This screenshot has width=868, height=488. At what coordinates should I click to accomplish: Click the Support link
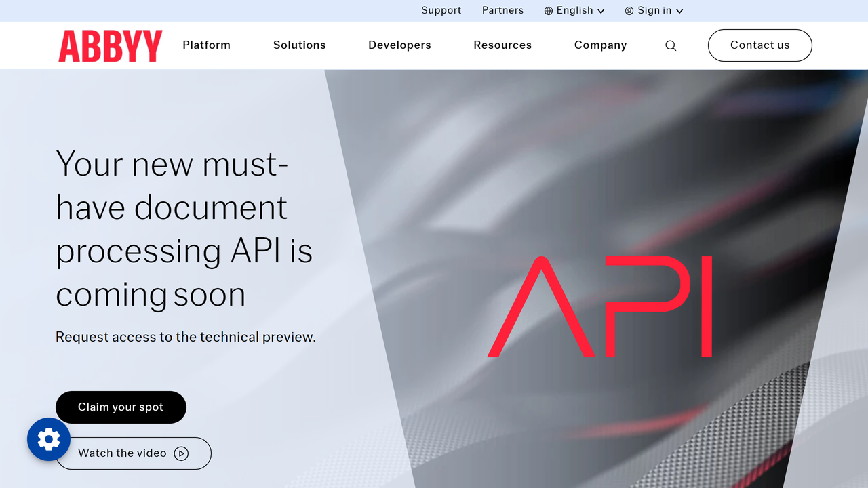pyautogui.click(x=441, y=11)
